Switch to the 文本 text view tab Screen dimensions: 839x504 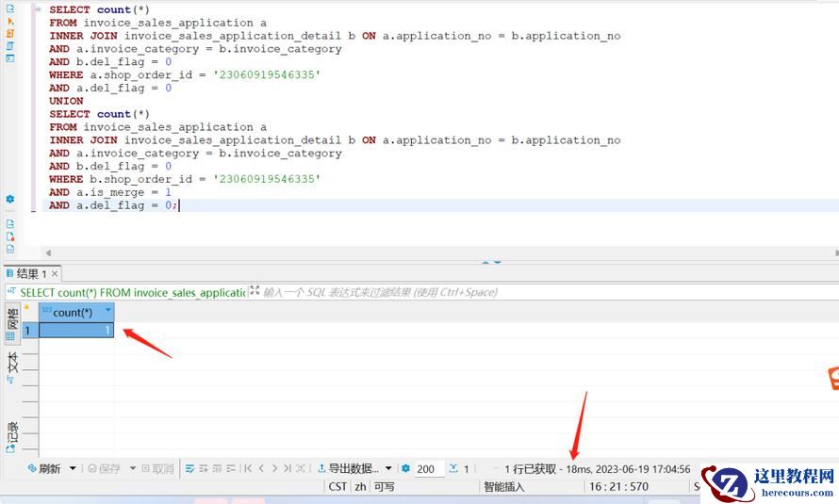[x=11, y=366]
